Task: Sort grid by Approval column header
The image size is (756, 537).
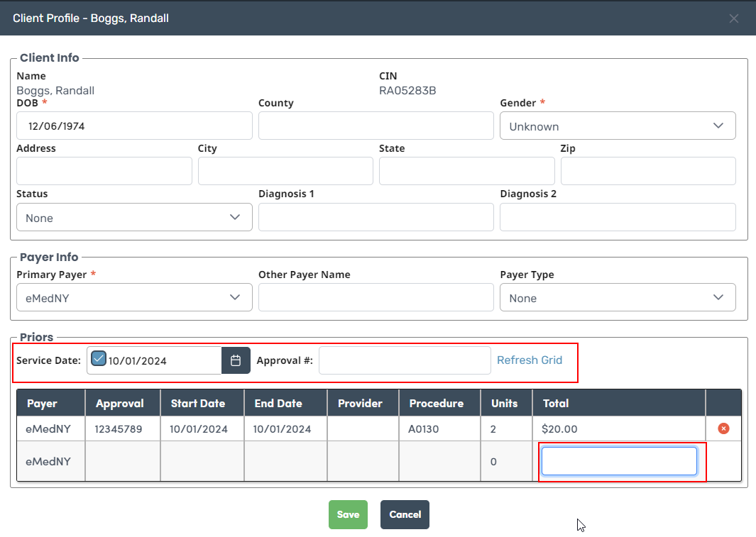Action: pos(119,403)
